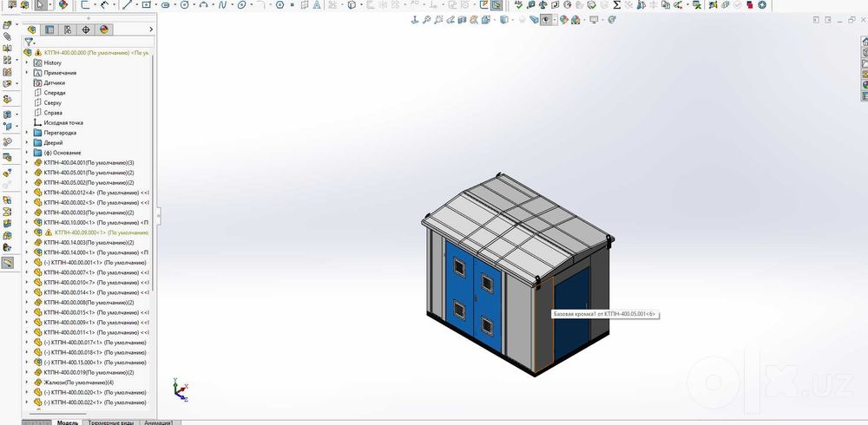Click the feature tree filter funnel icon
Image resolution: width=868 pixels, height=425 pixels.
click(x=29, y=42)
